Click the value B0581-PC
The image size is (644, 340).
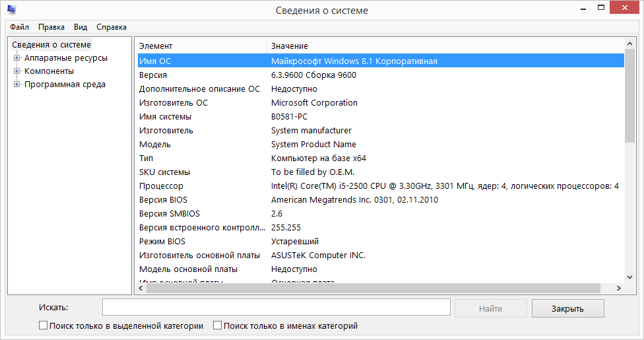289,116
